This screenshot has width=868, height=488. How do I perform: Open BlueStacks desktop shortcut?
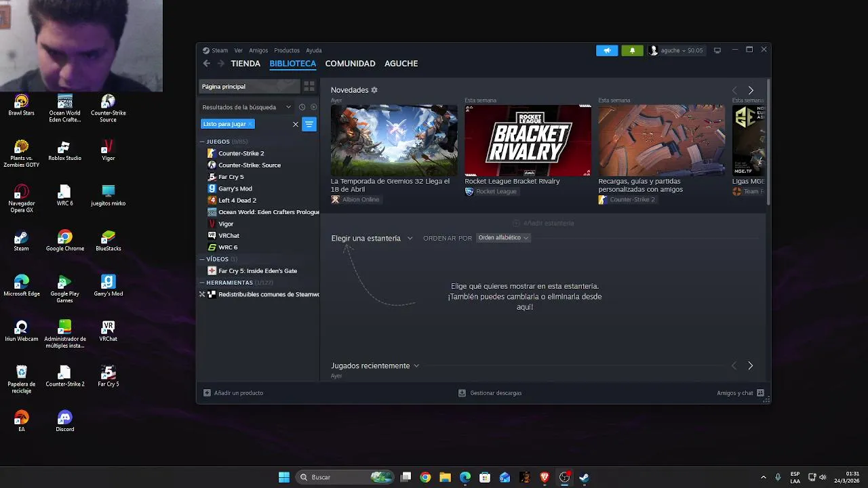[x=108, y=241]
